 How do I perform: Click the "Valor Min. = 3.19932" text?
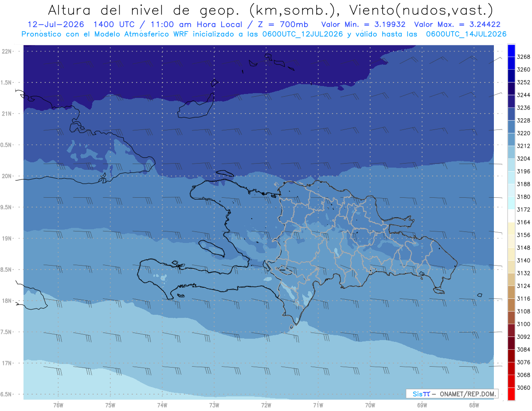[363, 24]
